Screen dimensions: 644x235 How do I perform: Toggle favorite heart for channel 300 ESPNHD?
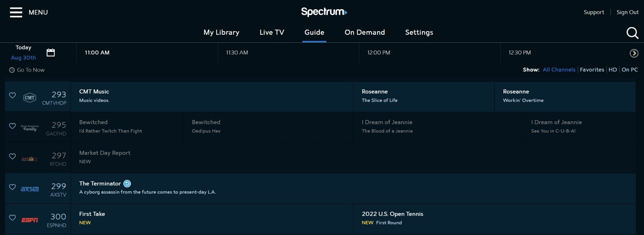click(x=12, y=217)
